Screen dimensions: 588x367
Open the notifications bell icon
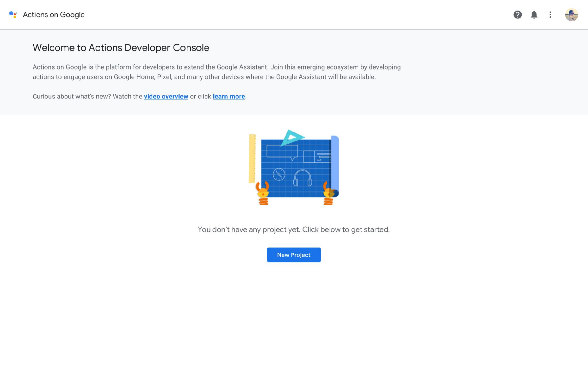534,15
